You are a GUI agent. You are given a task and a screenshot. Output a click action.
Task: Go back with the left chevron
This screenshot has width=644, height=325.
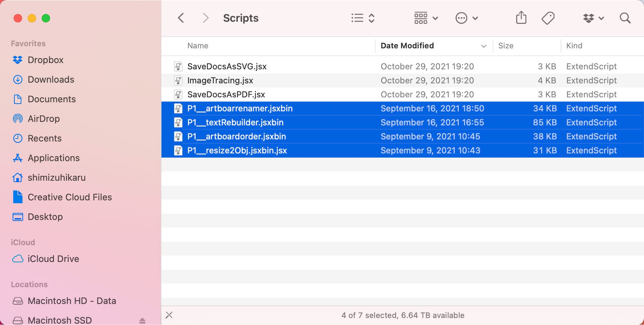(x=181, y=18)
